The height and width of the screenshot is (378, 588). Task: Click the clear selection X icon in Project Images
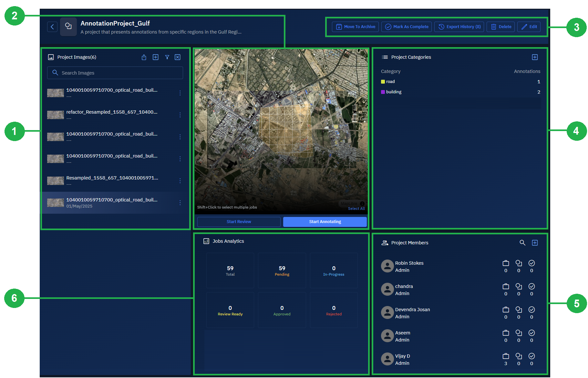click(178, 57)
